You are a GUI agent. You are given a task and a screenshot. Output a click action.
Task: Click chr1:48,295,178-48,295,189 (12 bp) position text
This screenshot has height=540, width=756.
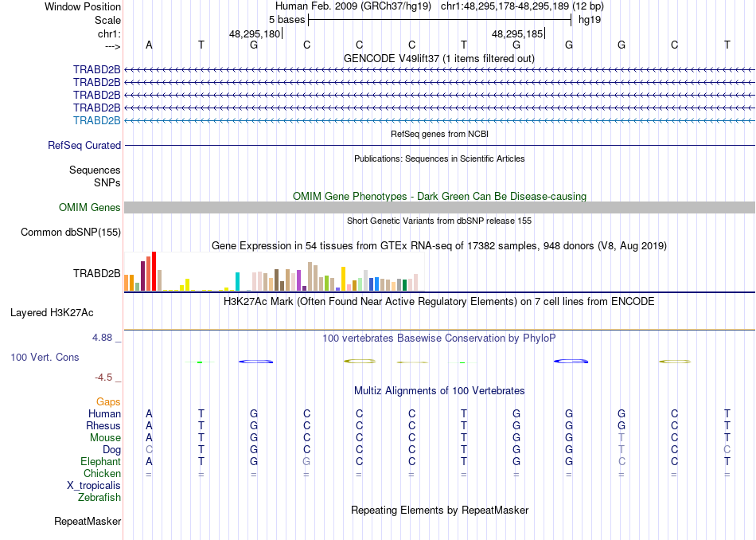[x=522, y=6]
